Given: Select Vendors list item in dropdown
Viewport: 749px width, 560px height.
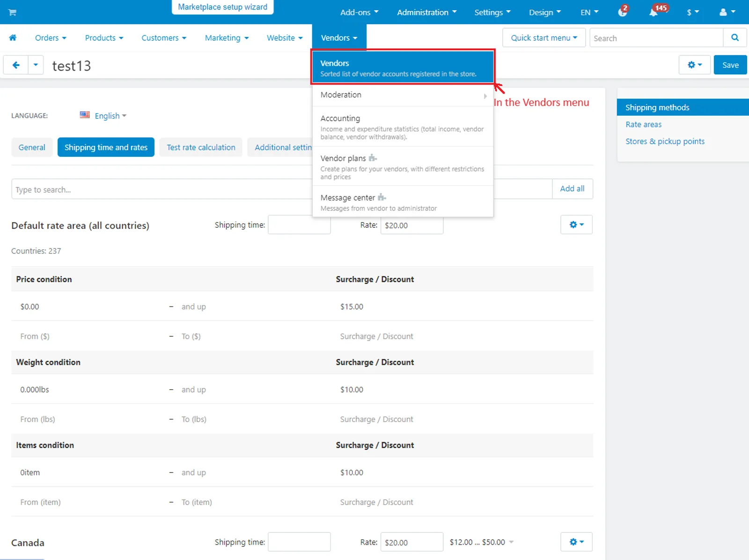Looking at the screenshot, I should click(403, 67).
